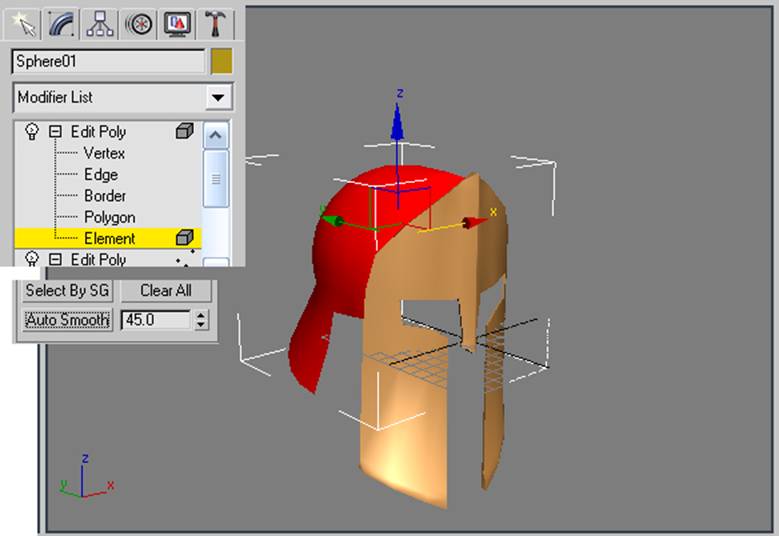The image size is (779, 536).
Task: Click modifier stack scroll up arrow
Action: (216, 135)
